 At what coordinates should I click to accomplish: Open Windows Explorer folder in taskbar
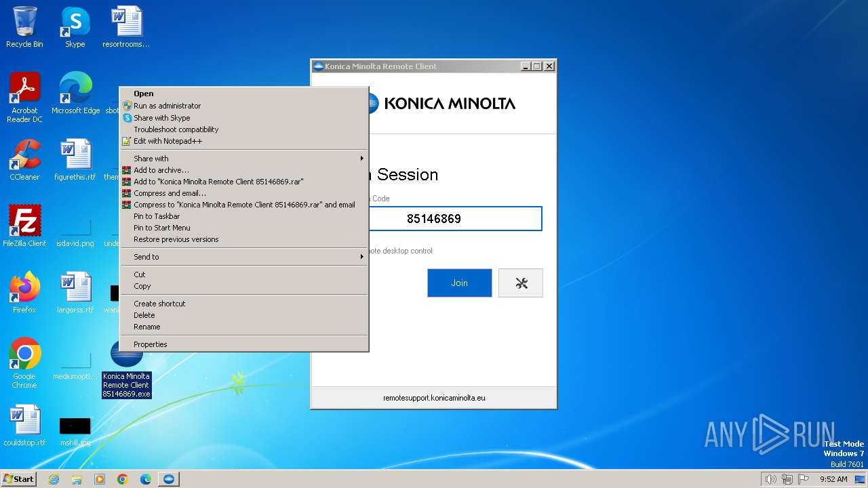click(77, 479)
